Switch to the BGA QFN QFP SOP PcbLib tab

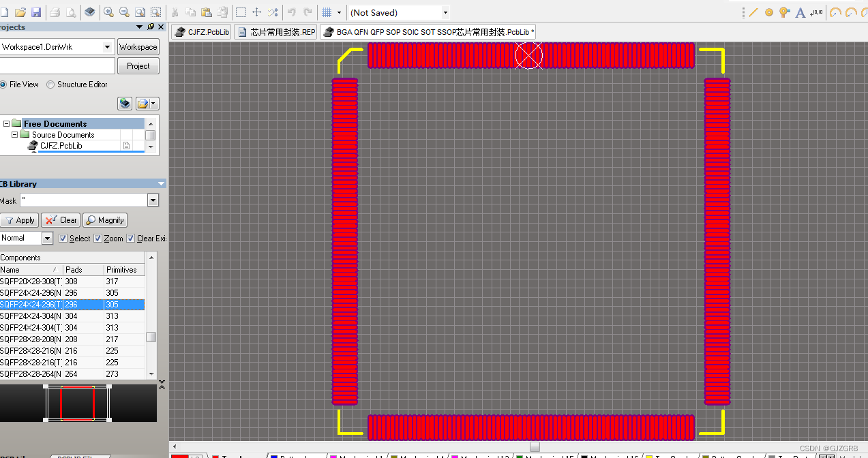click(430, 32)
